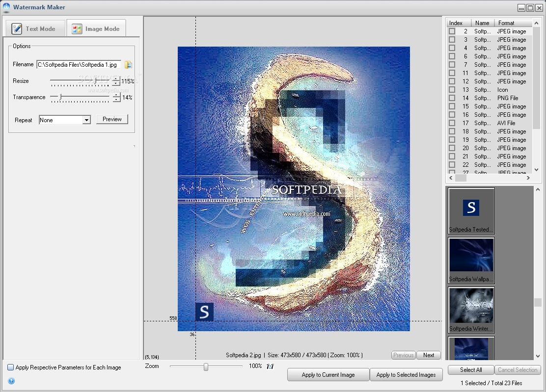546x392 pixels.
Task: Select row 22 JPEG image in list
Action: pos(490,165)
